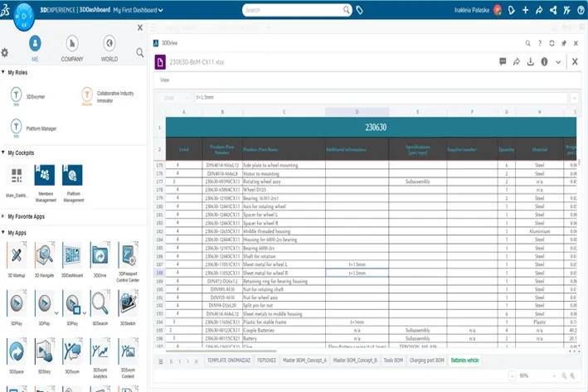Image resolution: width=588 pixels, height=392 pixels.
Task: Switch to Master BOM_Concept_A sheet tab
Action: [304, 361]
